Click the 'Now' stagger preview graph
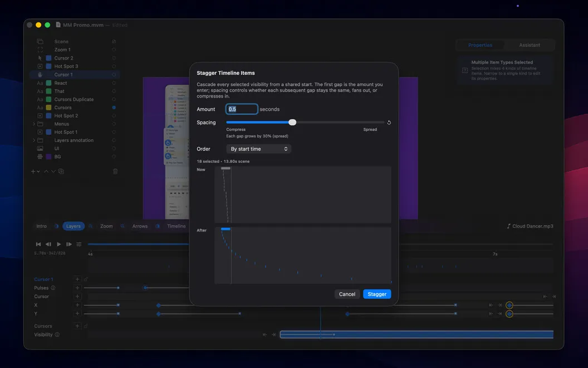588x368 pixels. pos(302,195)
